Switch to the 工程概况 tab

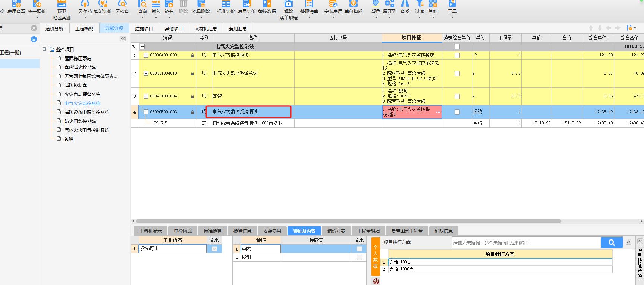click(84, 28)
